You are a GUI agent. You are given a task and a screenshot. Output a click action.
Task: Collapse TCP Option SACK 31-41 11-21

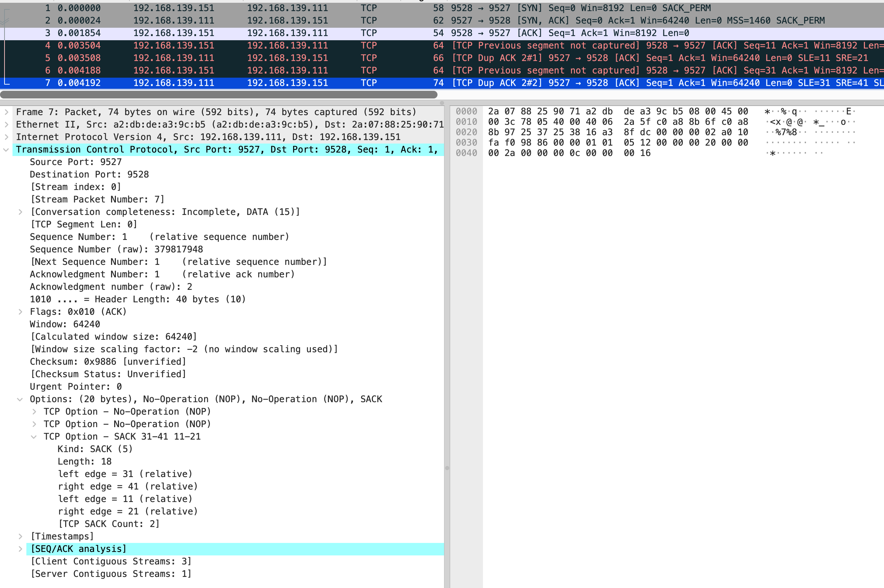point(34,437)
